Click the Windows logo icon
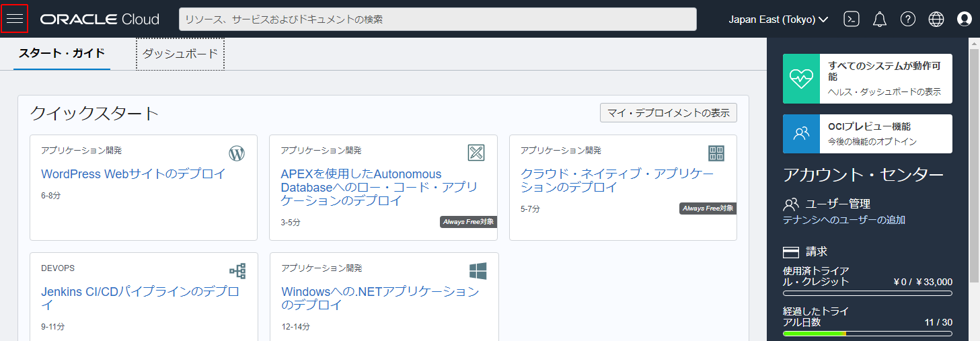 tap(478, 271)
